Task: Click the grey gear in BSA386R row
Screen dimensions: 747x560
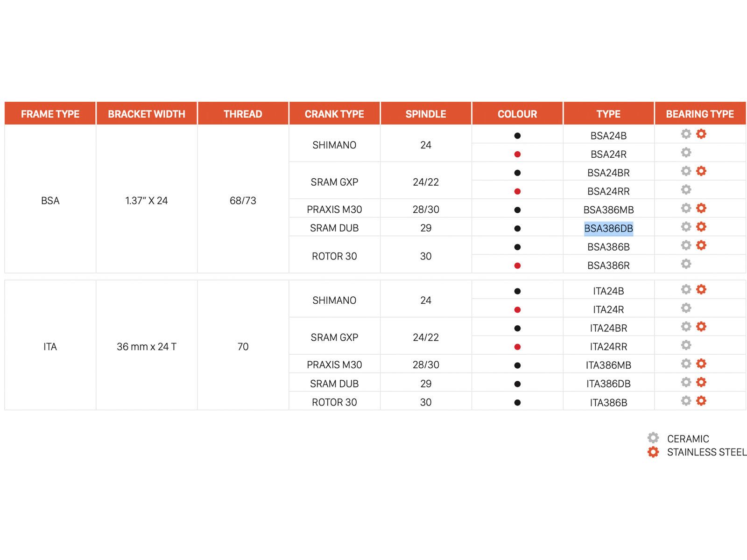Action: (686, 264)
